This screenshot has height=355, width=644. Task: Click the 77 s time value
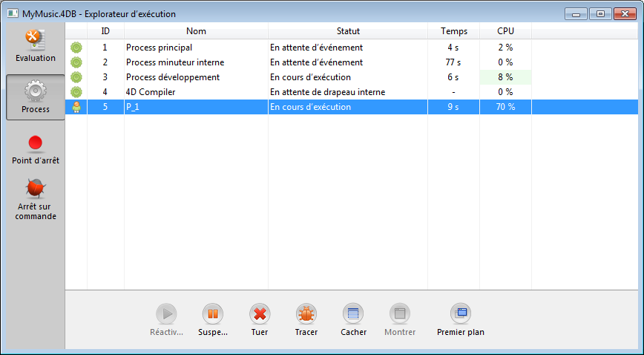[453, 62]
